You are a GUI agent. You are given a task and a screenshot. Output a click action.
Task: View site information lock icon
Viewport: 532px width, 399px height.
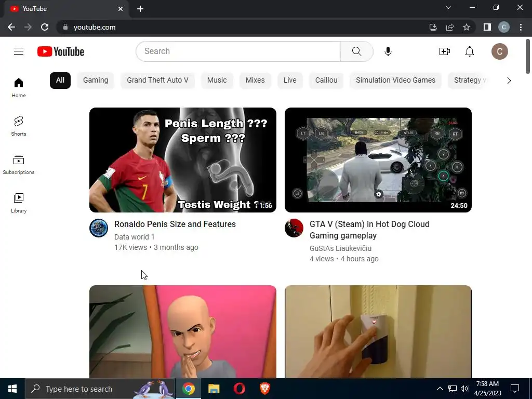pyautogui.click(x=65, y=27)
